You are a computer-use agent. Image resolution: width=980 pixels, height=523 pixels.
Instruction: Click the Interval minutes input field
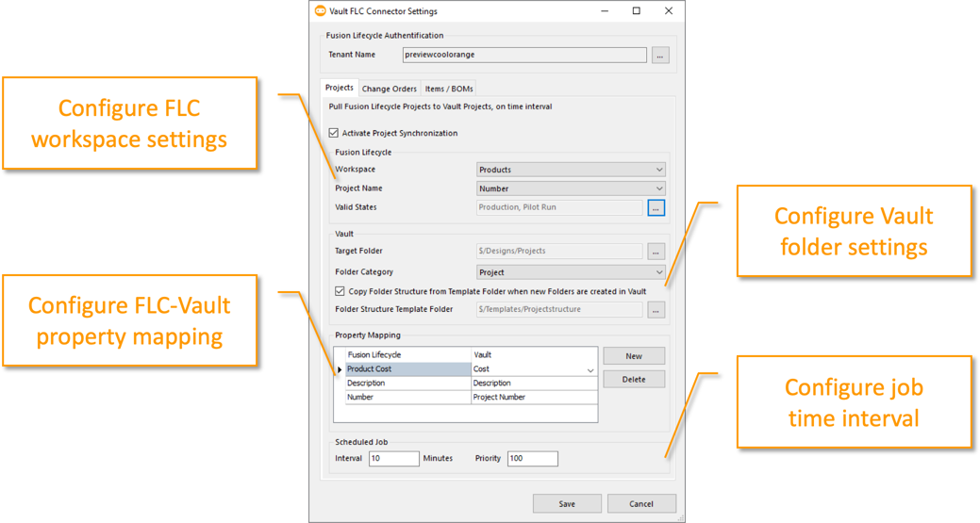click(x=393, y=459)
